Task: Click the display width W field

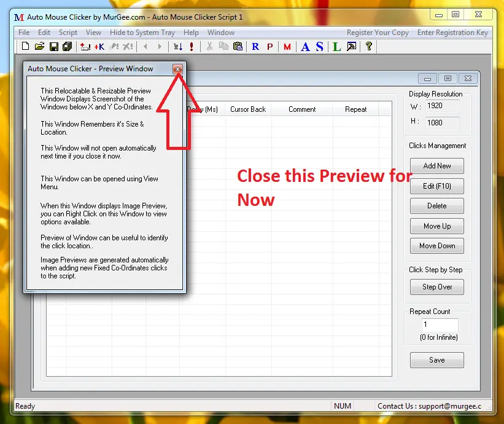Action: click(442, 106)
